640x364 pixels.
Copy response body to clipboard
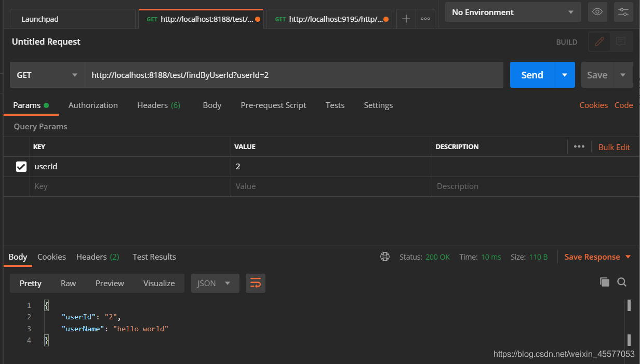click(x=604, y=282)
